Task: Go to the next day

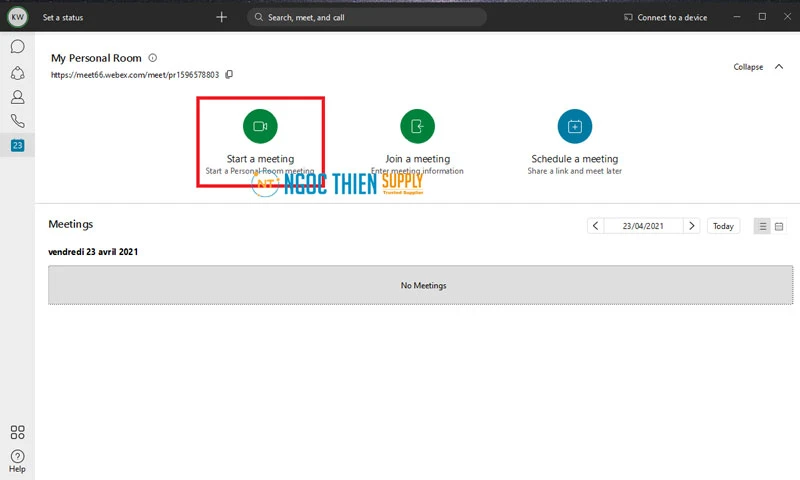Action: click(692, 225)
